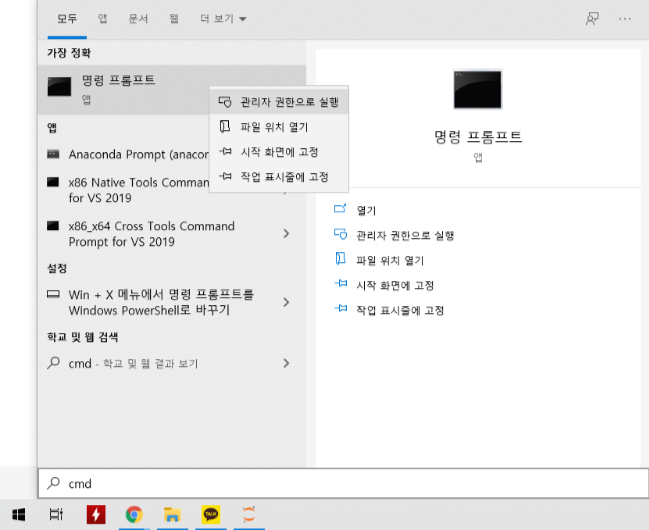Click the 명령 프롬프트 black icon in results list

59,87
